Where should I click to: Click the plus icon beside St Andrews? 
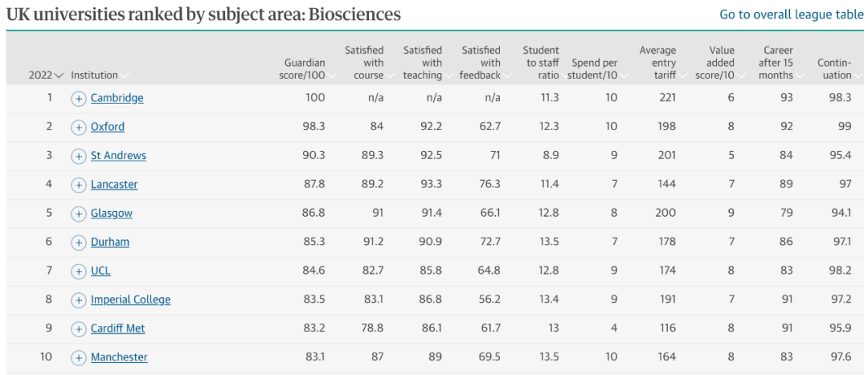(79, 156)
